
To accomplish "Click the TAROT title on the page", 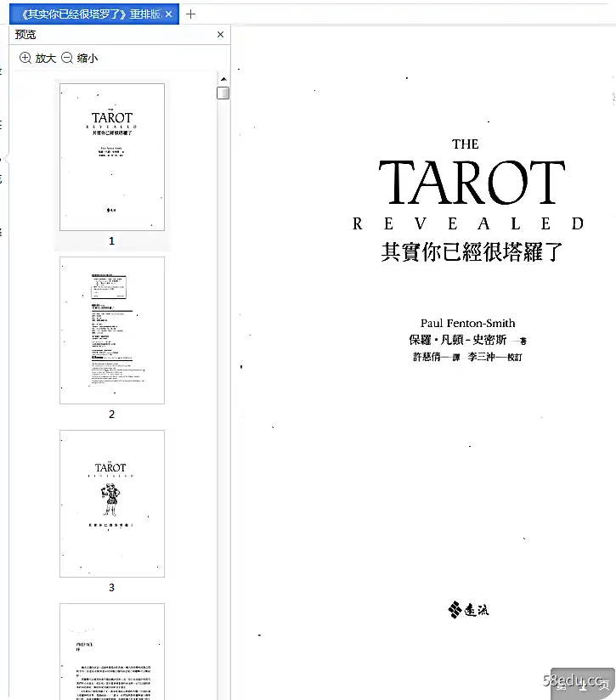I will pos(472,183).
